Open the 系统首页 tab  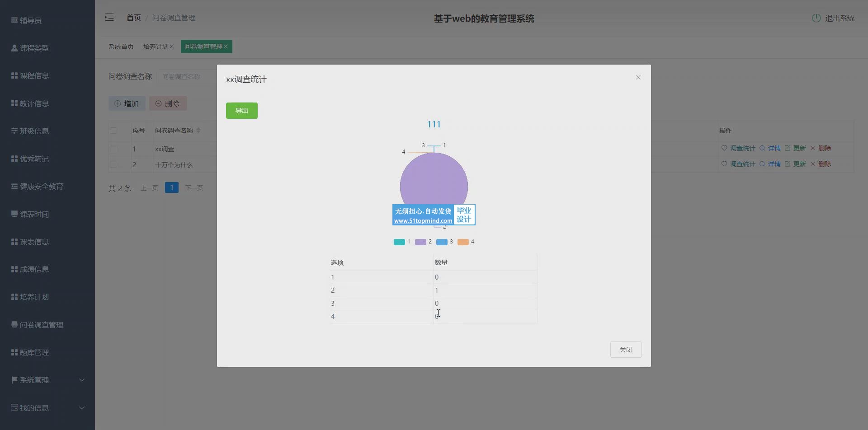click(x=121, y=47)
